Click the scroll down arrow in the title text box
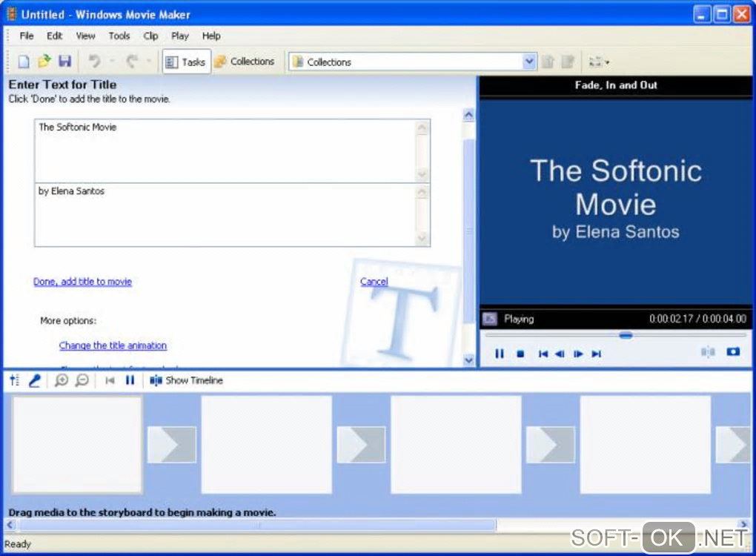Viewport: 756px width, 556px height. (422, 174)
